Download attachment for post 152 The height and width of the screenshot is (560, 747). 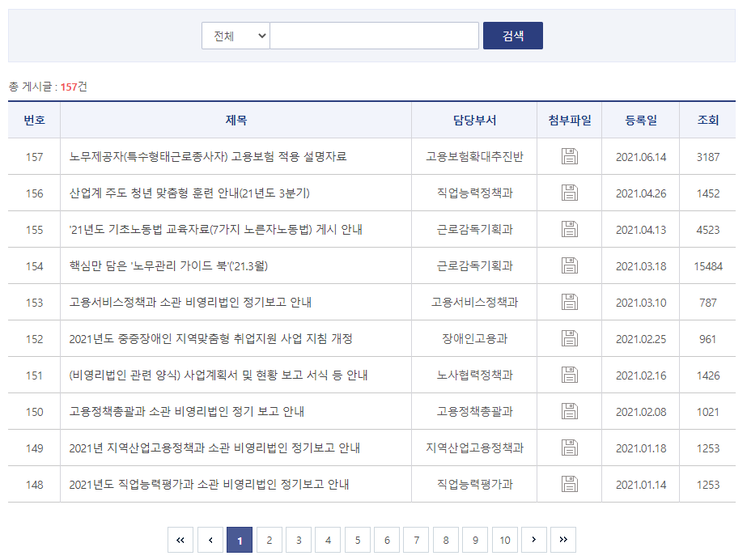tap(569, 338)
